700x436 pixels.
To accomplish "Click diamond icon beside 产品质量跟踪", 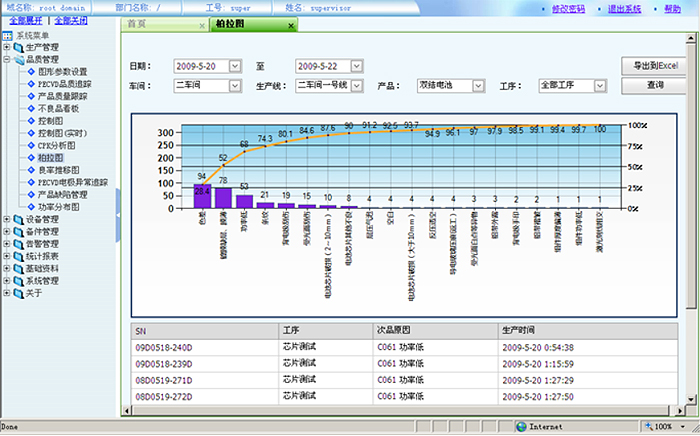I will click(x=31, y=96).
